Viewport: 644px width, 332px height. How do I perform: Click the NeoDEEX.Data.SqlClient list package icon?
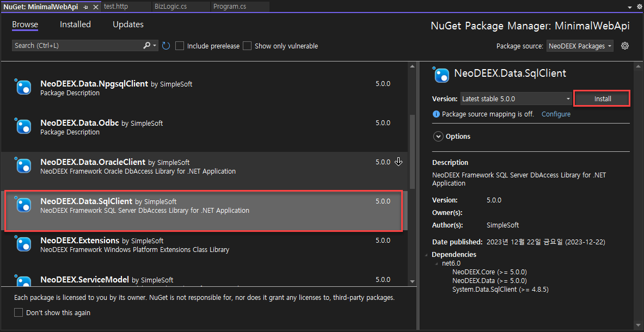[x=23, y=205]
